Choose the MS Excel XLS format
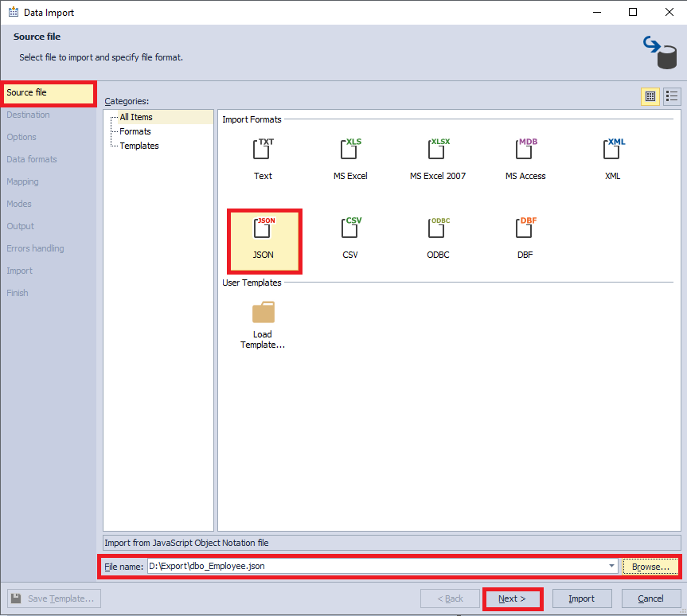Screen dimensions: 687x616 [x=350, y=158]
